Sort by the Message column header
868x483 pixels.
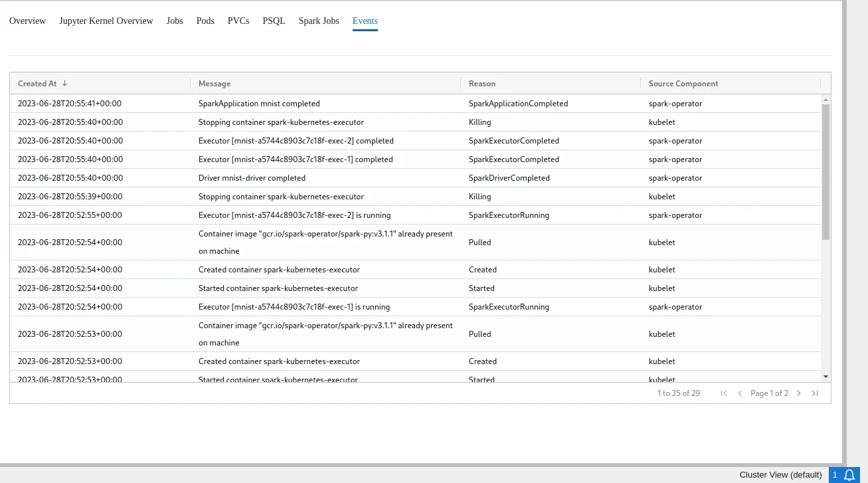tap(215, 84)
